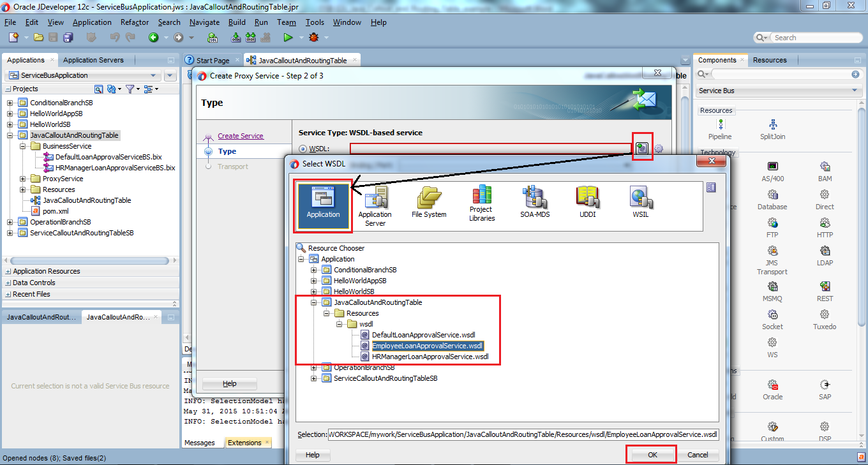Switch to Application Servers tab

93,60
